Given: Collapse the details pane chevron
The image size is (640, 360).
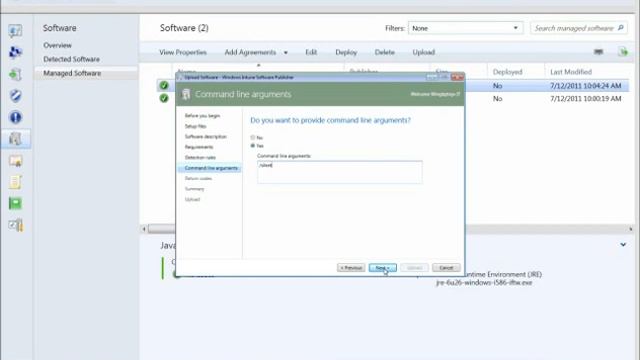Looking at the screenshot, I should pyautogui.click(x=623, y=244).
